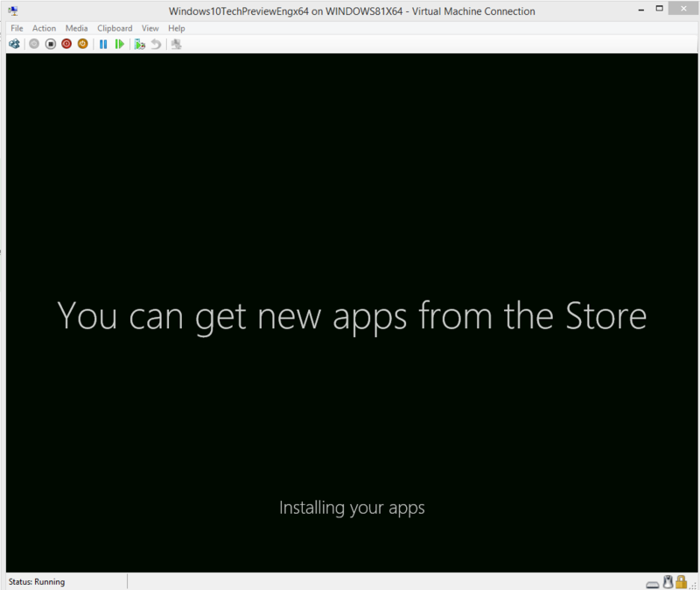Click the Ctrl+Alt+Delete toolbar icon
The width and height of the screenshot is (700, 590).
[x=14, y=44]
